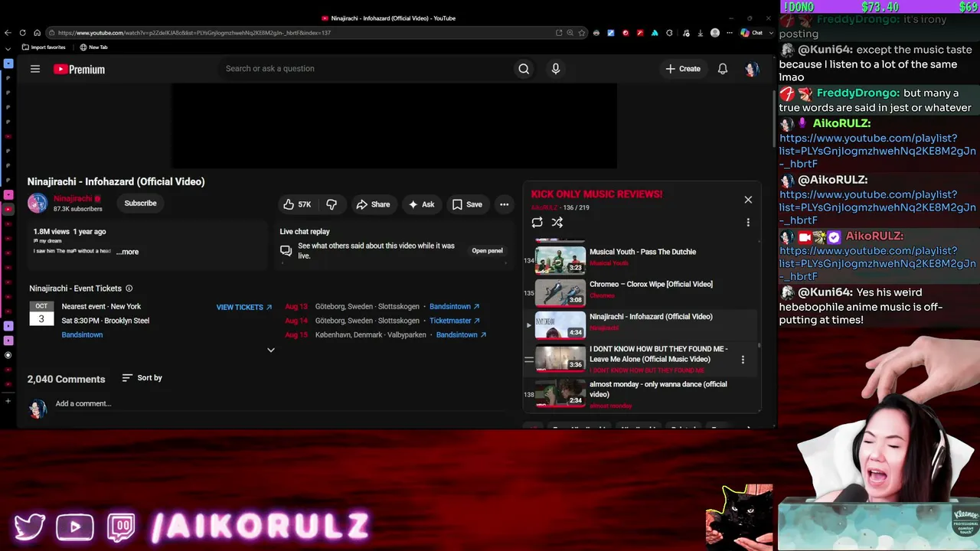Open a new vertical tab with plus
This screenshot has height=551, width=980.
[x=8, y=401]
